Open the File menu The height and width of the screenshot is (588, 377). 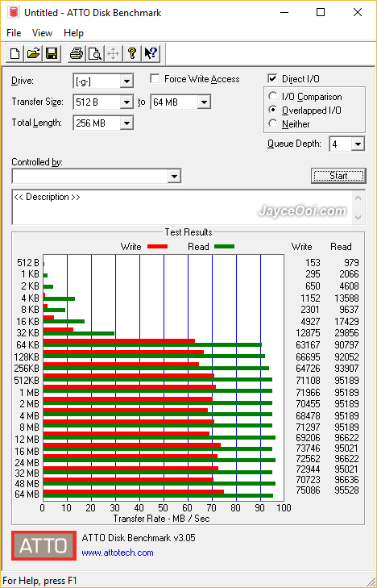pos(14,33)
